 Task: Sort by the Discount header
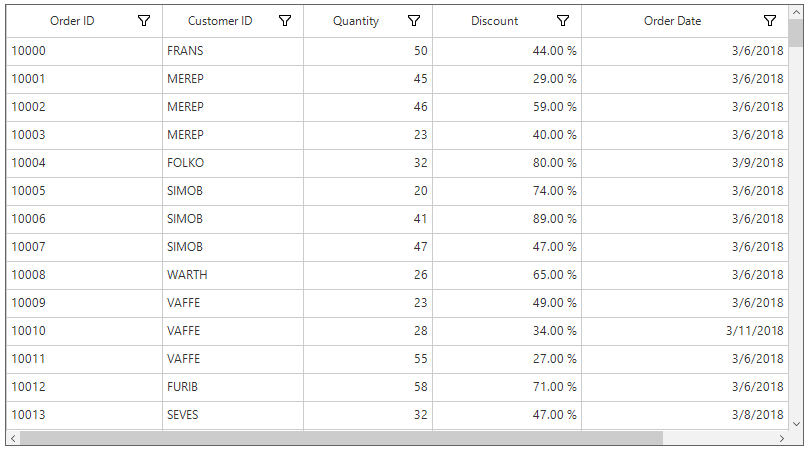[495, 21]
